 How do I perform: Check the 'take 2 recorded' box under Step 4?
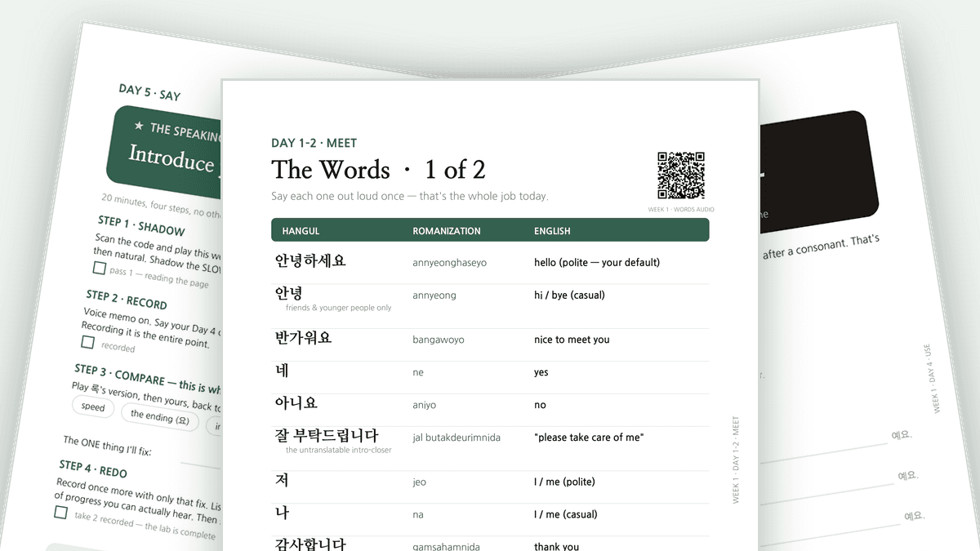(60, 512)
